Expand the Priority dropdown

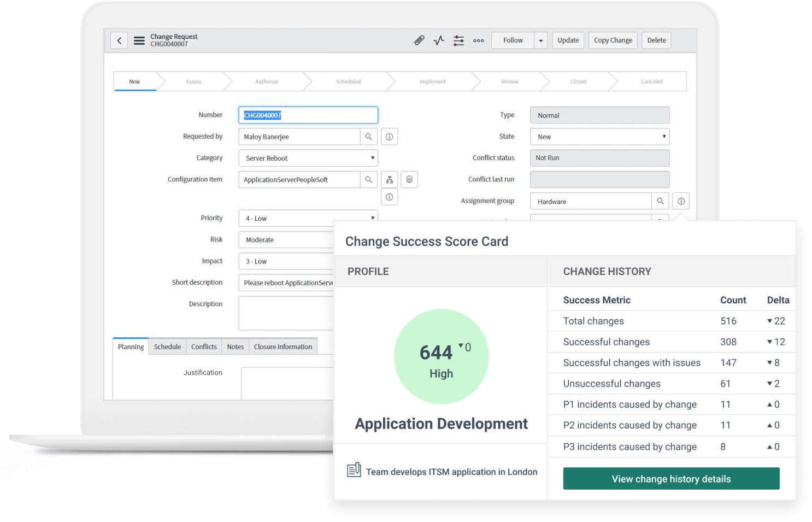click(308, 218)
